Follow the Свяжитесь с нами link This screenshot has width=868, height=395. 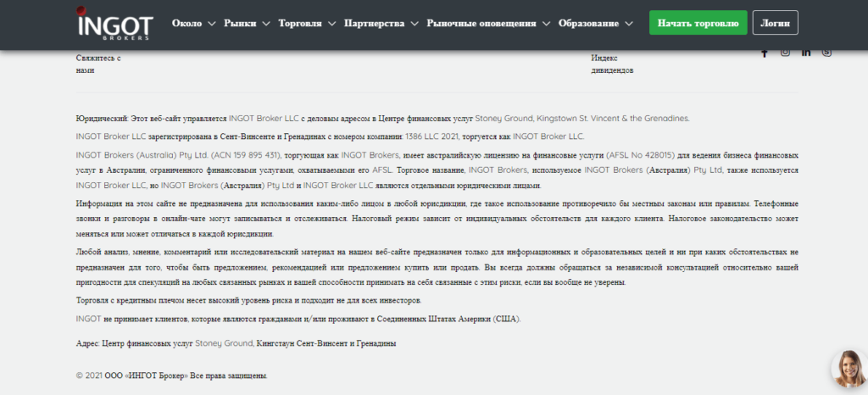[x=98, y=64]
